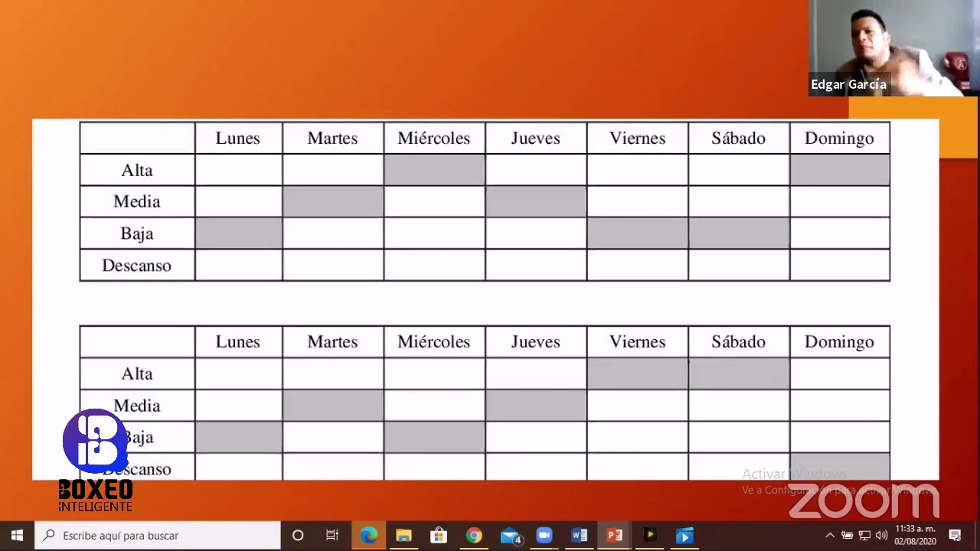Open Microsoft Word from the taskbar
Viewport: 980px width, 551px height.
tap(580, 536)
